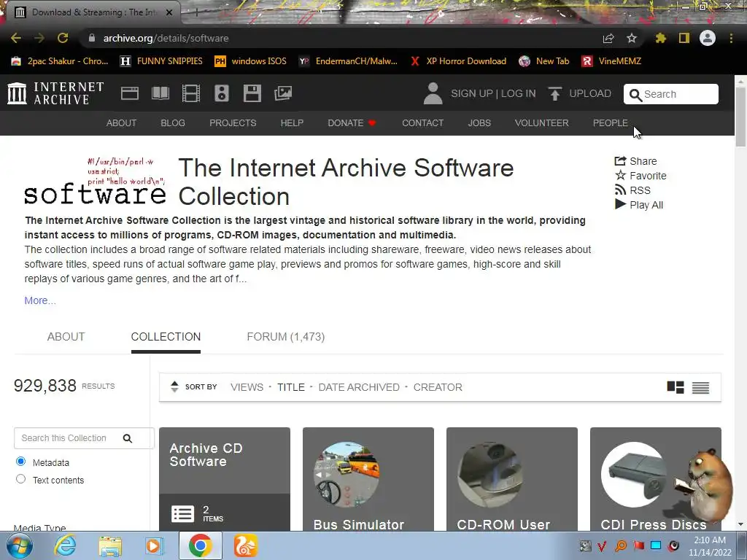This screenshot has height=560, width=747.
Task: Open the Internet Archive web icon
Action: [x=130, y=93]
